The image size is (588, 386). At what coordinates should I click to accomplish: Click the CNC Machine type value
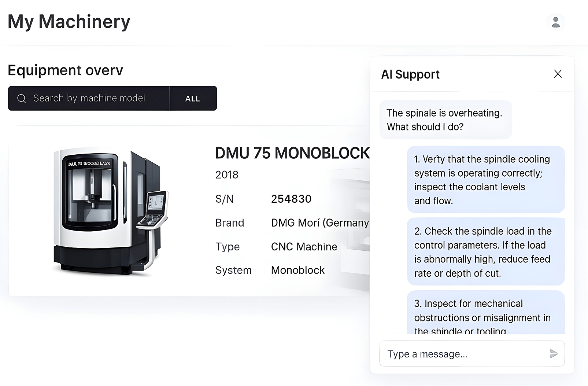pos(304,247)
